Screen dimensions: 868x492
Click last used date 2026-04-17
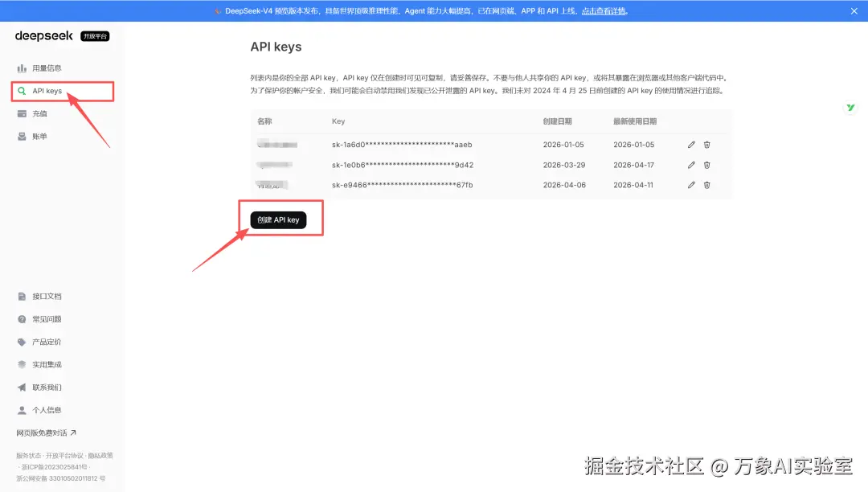coord(634,165)
